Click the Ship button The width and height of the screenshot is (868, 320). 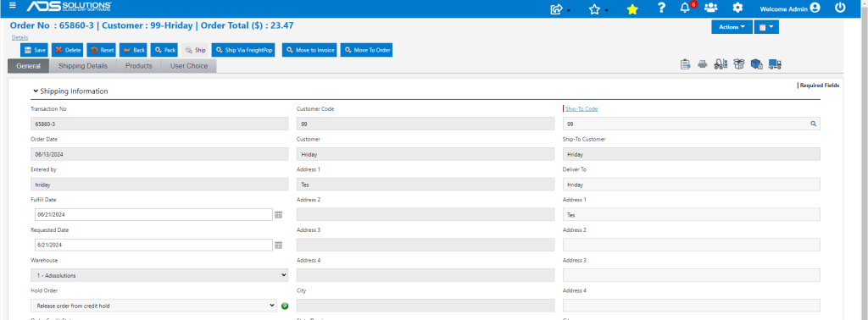click(x=195, y=50)
